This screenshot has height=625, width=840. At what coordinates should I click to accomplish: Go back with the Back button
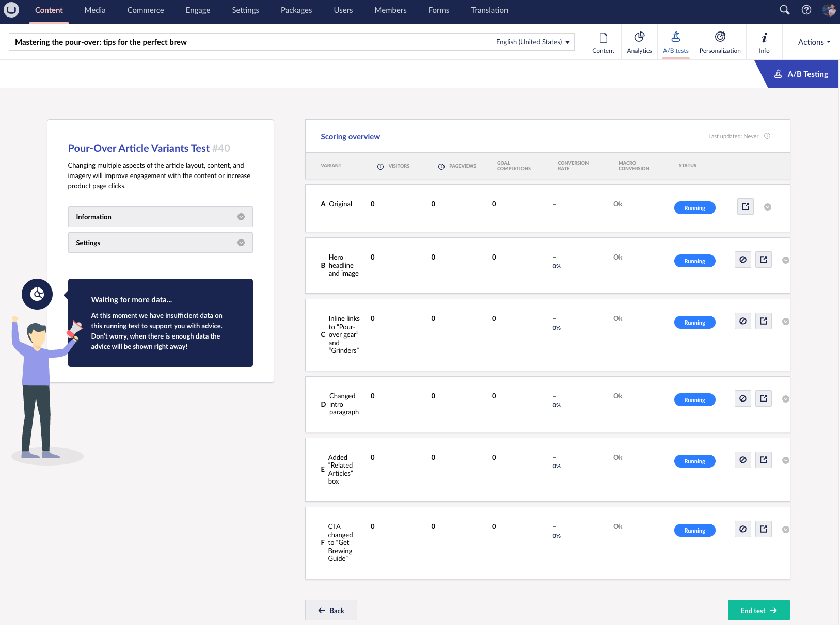coord(331,611)
